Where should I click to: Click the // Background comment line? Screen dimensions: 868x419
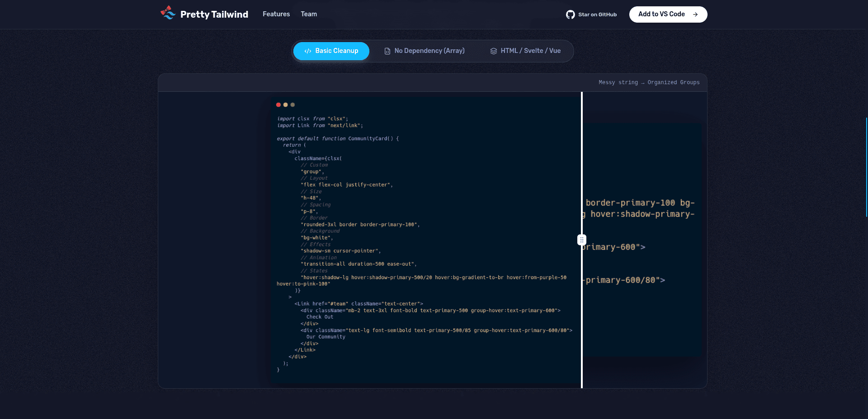pyautogui.click(x=320, y=231)
